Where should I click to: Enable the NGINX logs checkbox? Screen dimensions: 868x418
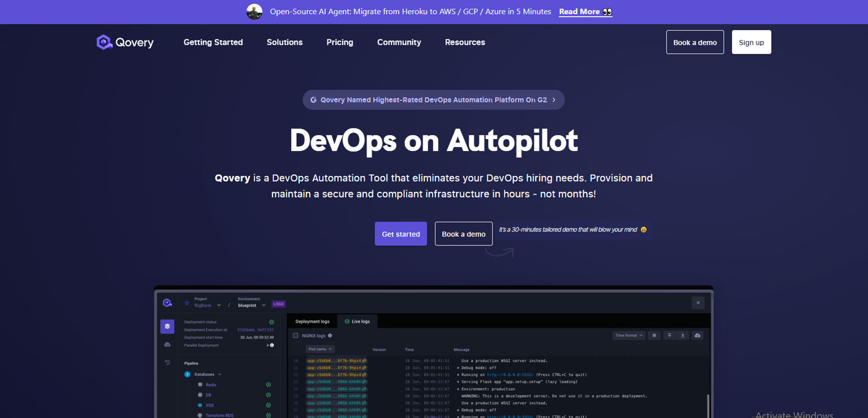(296, 335)
